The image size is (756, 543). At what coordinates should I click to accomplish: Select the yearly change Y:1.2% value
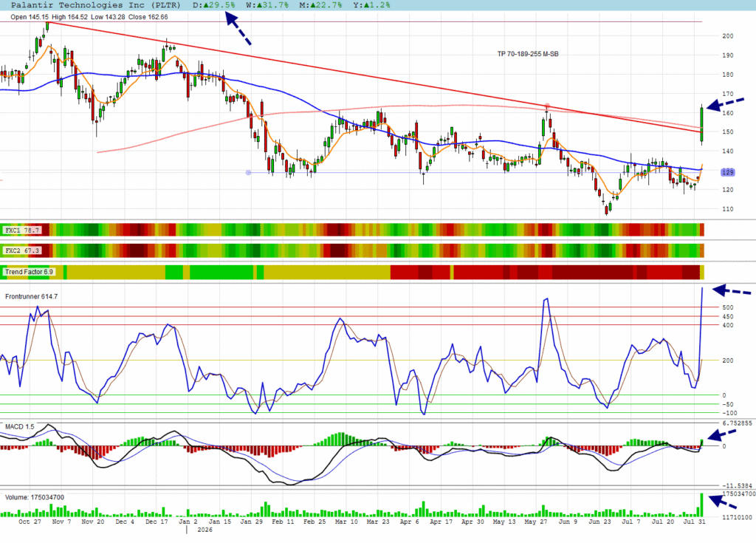[371, 5]
